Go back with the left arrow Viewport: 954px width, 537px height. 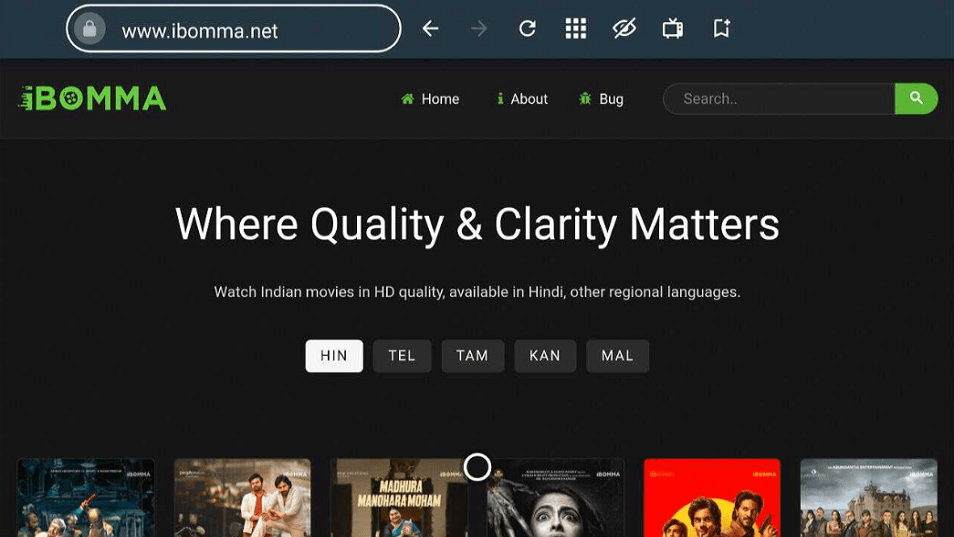coord(430,29)
